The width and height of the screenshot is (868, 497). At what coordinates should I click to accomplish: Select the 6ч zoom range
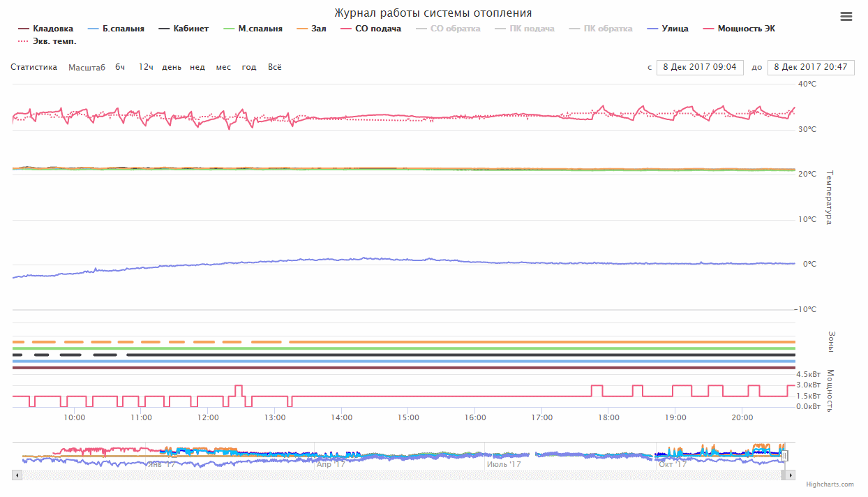click(120, 67)
